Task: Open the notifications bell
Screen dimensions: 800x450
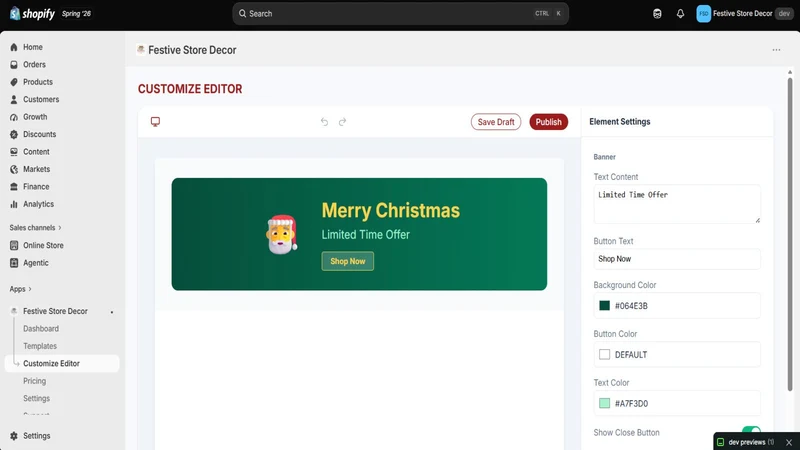Action: coord(680,14)
